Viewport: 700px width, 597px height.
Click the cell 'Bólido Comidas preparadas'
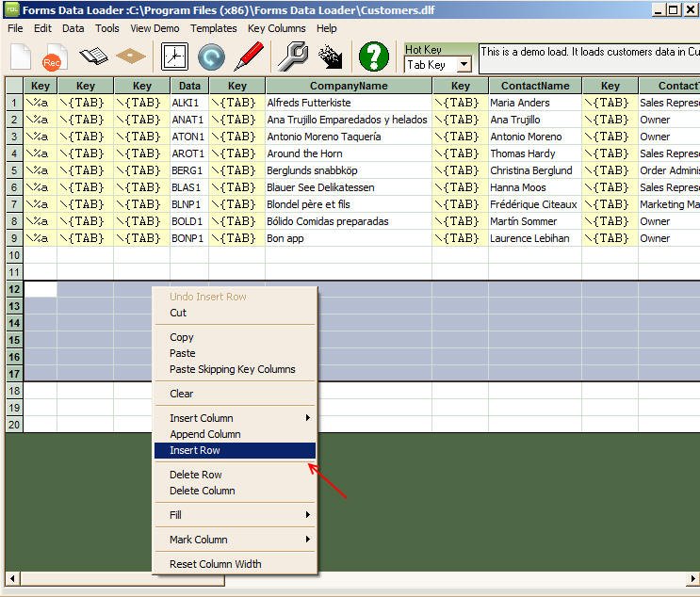349,221
